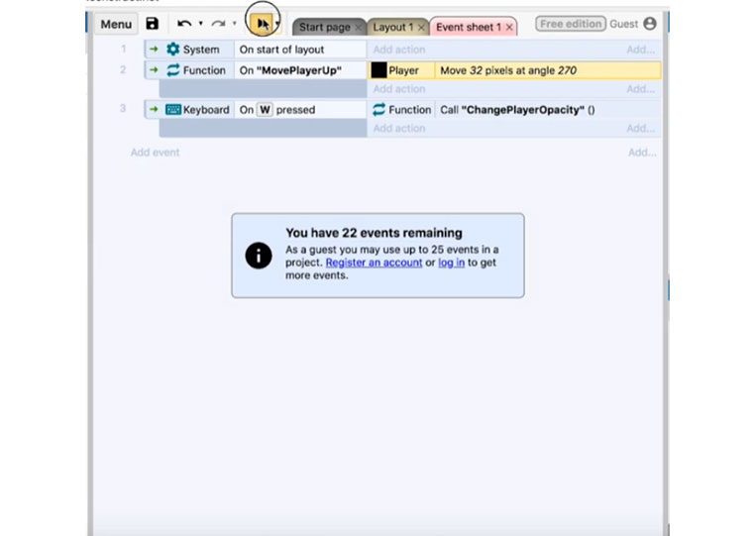Image resolution: width=756 pixels, height=536 pixels.
Task: Open the redo history dropdown arrow
Action: coord(234,23)
